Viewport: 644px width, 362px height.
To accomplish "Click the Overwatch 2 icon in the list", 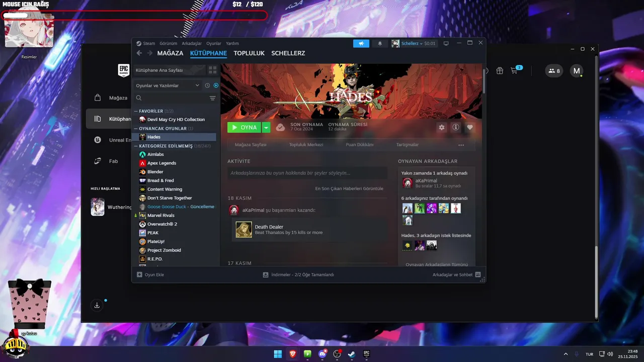I will (x=142, y=224).
